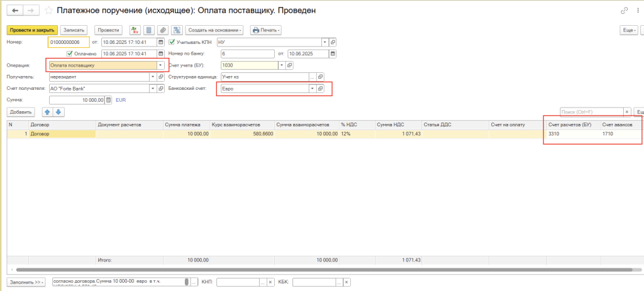Move the table row down
This screenshot has height=291, width=644.
[58, 112]
